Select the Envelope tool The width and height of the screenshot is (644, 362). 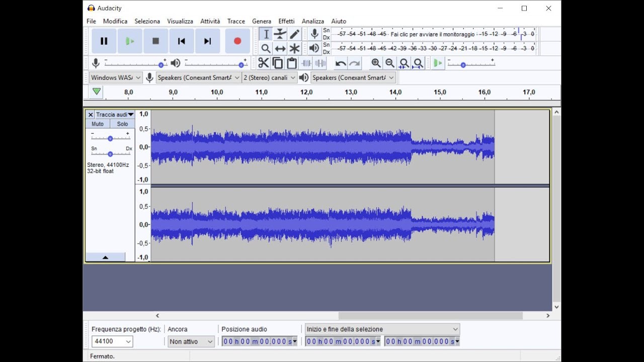280,34
